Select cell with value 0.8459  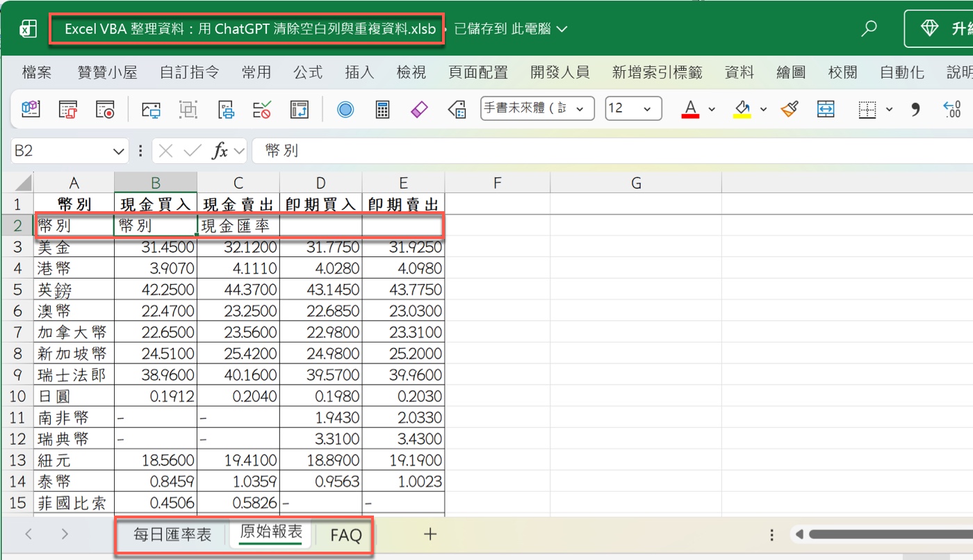[x=156, y=482]
